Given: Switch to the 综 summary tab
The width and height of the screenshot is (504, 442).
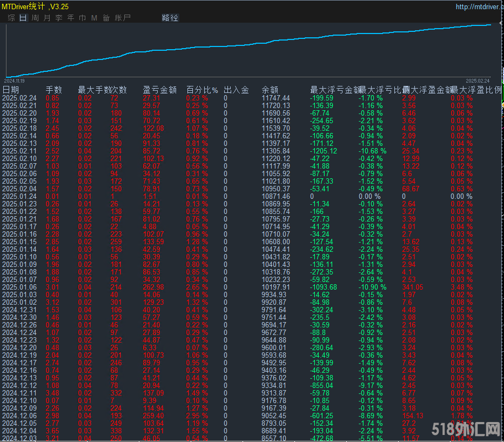Looking at the screenshot, I should (11, 18).
